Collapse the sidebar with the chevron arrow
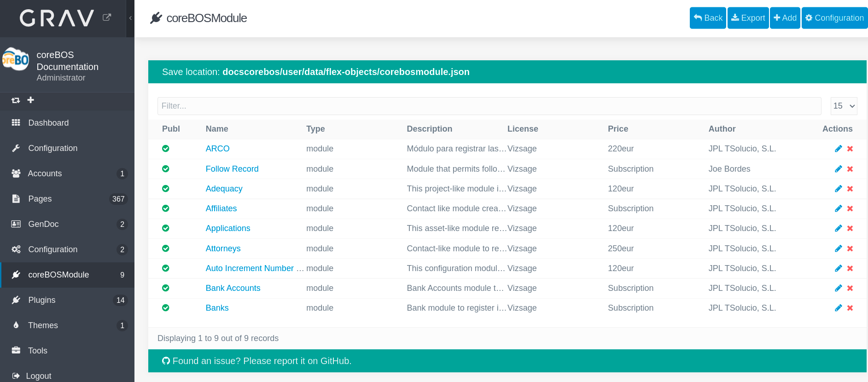This screenshot has height=382, width=868. pos(130,18)
